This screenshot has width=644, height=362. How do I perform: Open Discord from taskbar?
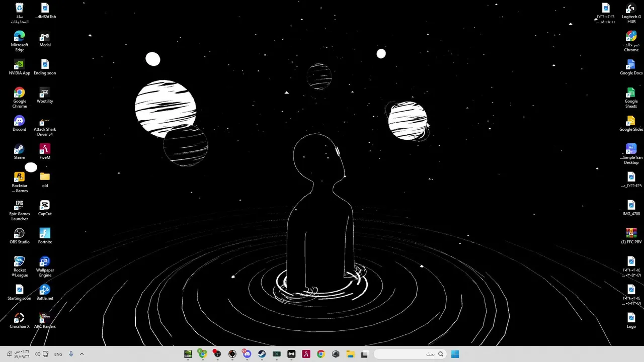pos(247,354)
